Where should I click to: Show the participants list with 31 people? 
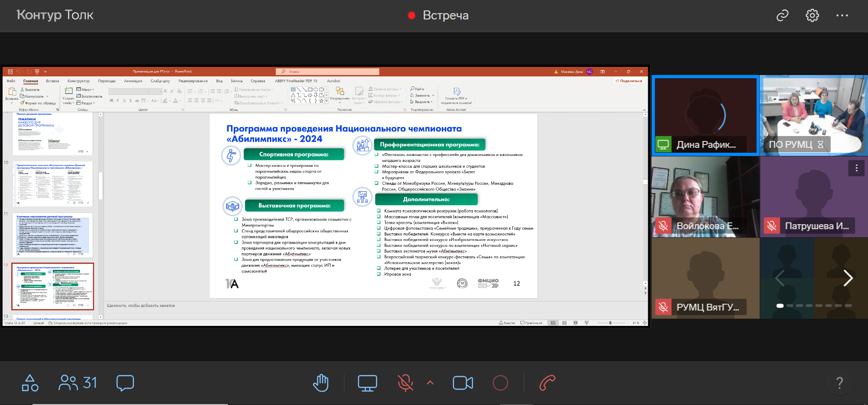[78, 383]
